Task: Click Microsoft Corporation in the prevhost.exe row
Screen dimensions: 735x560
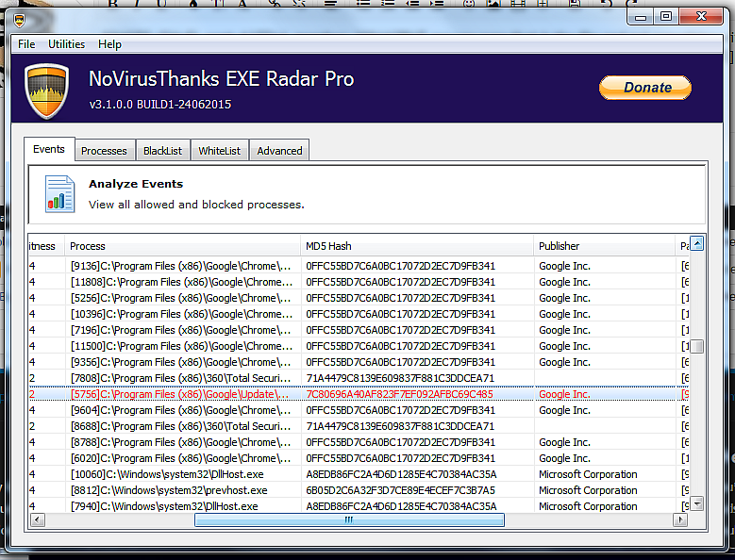Action: (x=588, y=490)
